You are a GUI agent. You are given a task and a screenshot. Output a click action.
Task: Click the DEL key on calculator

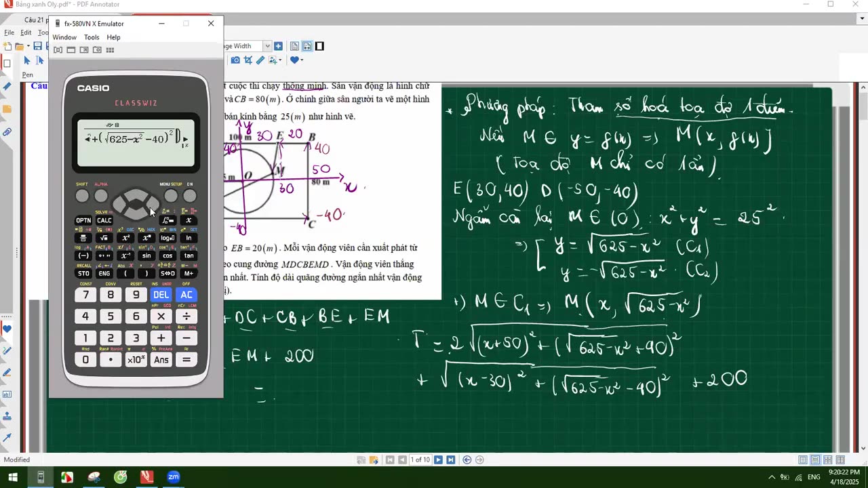pyautogui.click(x=161, y=295)
